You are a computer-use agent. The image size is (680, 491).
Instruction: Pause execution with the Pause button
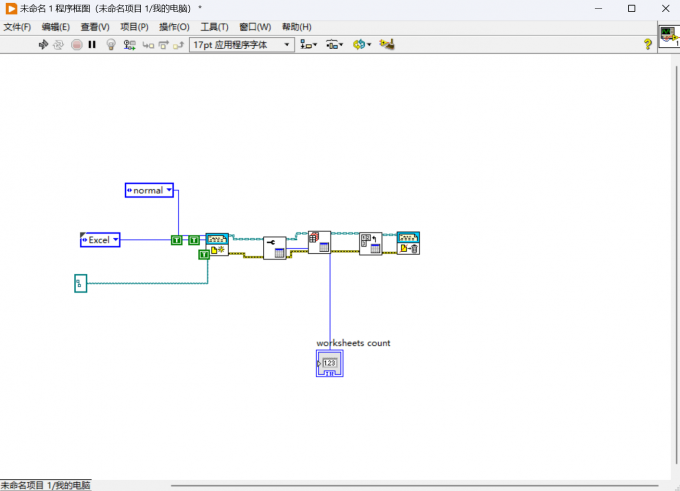pyautogui.click(x=92, y=44)
